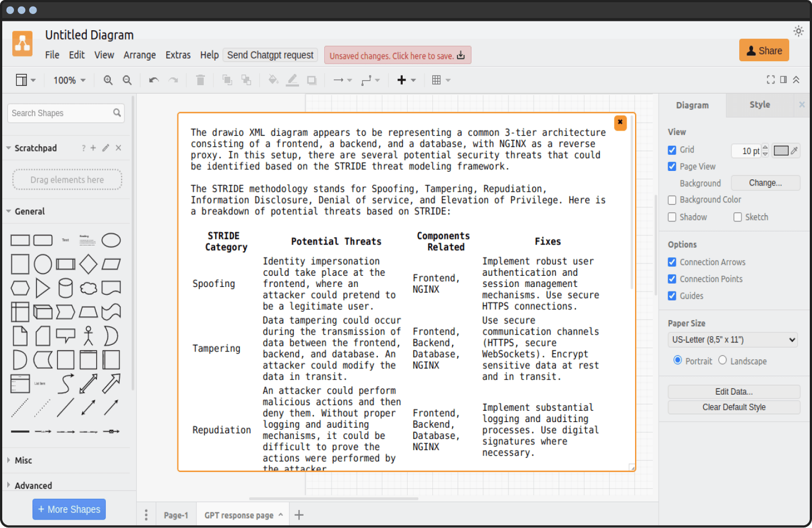Open the 100% zoom level dropdown
The image size is (812, 528).
[69, 80]
